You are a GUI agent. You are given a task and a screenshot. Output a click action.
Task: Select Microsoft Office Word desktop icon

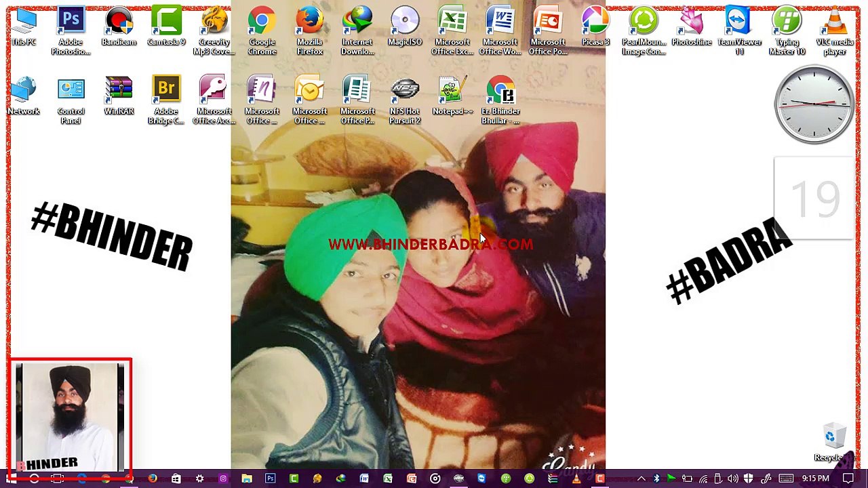tap(500, 31)
